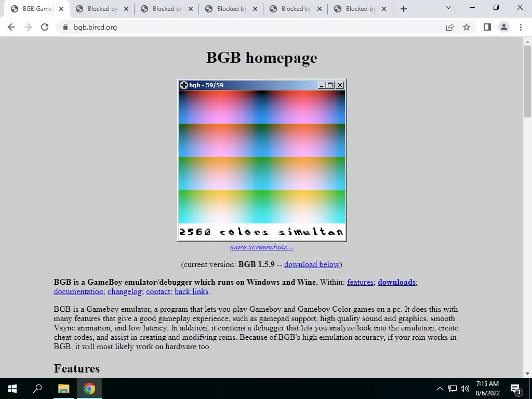
Task: Open a new browser tab
Action: pyautogui.click(x=403, y=9)
